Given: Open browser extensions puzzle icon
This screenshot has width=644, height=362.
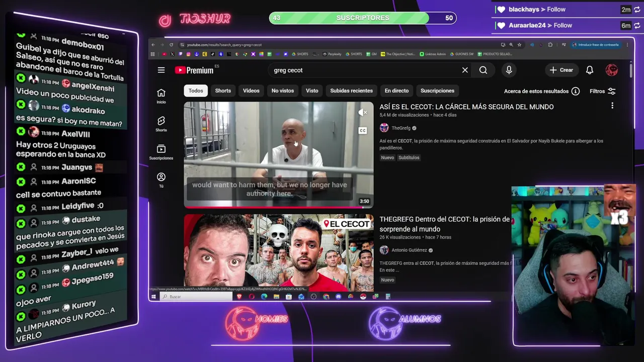Looking at the screenshot, I should 550,45.
